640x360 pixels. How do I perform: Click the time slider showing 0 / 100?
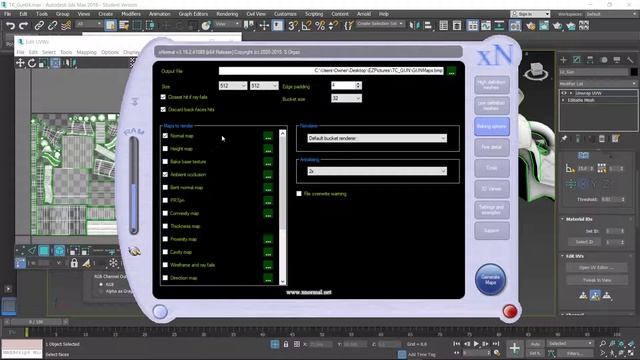[36, 322]
